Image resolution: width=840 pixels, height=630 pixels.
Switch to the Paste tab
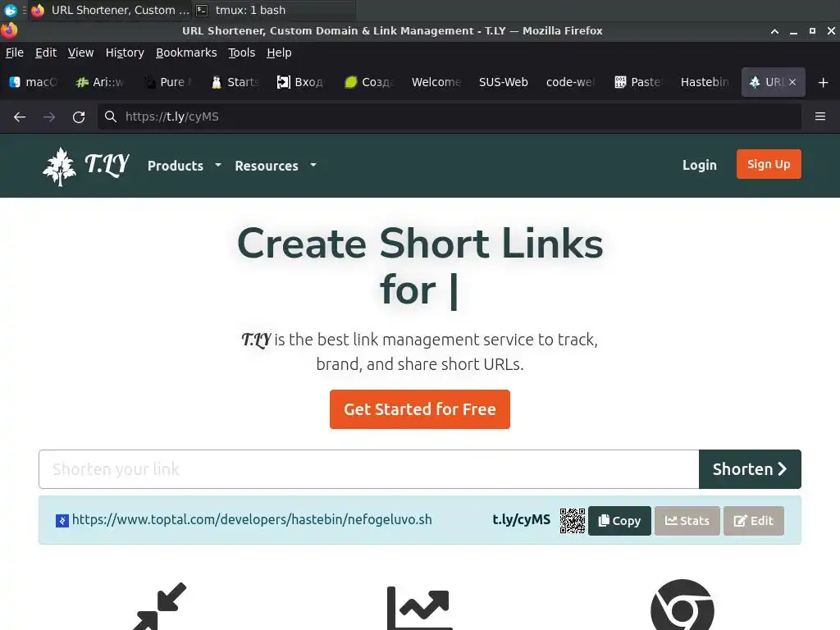[638, 82]
